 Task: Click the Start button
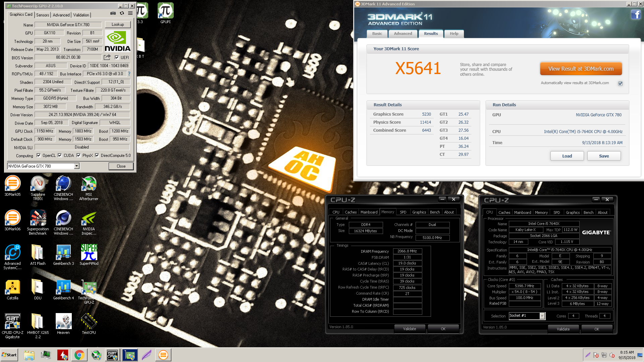click(9, 355)
